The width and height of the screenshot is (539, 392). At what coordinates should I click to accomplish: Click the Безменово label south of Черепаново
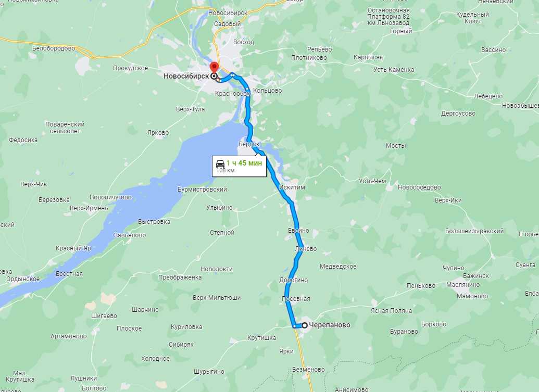point(308,369)
